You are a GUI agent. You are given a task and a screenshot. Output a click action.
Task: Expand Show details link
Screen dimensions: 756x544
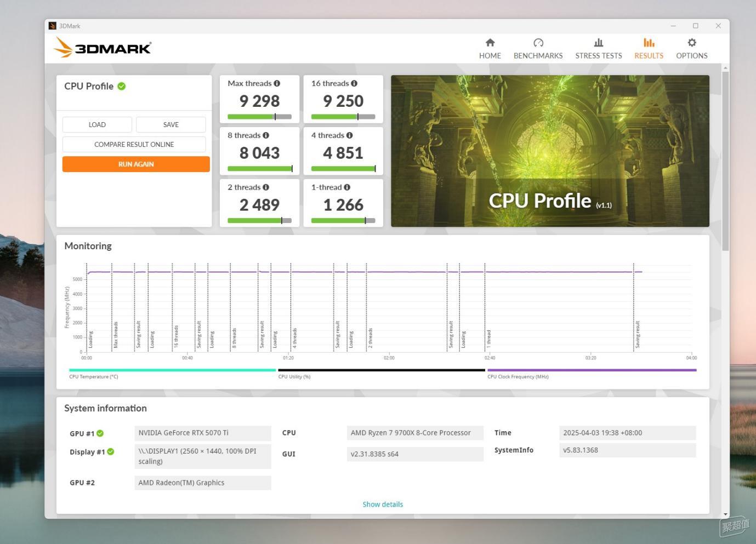383,505
